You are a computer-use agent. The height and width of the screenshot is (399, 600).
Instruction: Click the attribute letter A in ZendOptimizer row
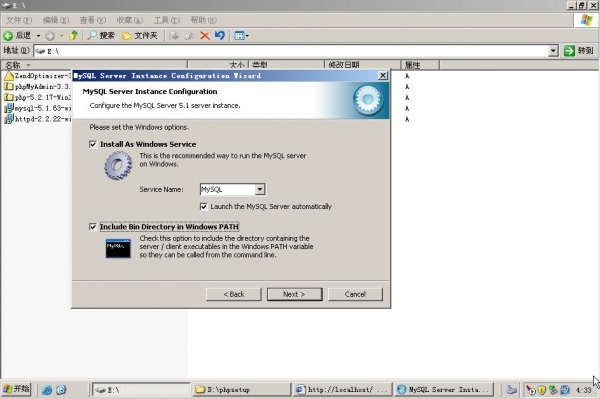click(x=407, y=76)
